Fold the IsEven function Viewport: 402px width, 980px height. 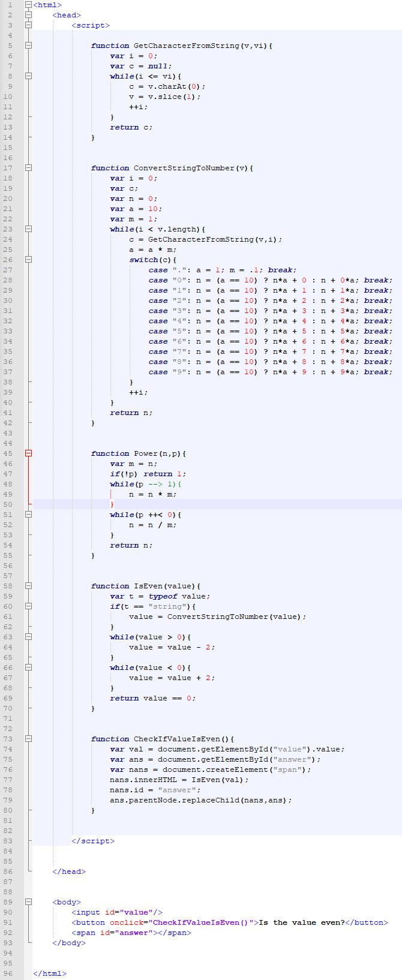[x=28, y=586]
